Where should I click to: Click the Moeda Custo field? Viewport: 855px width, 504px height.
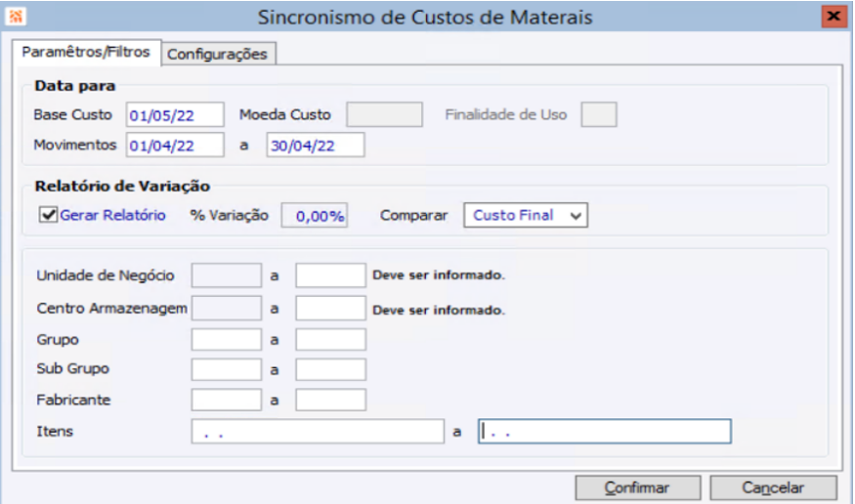384,115
